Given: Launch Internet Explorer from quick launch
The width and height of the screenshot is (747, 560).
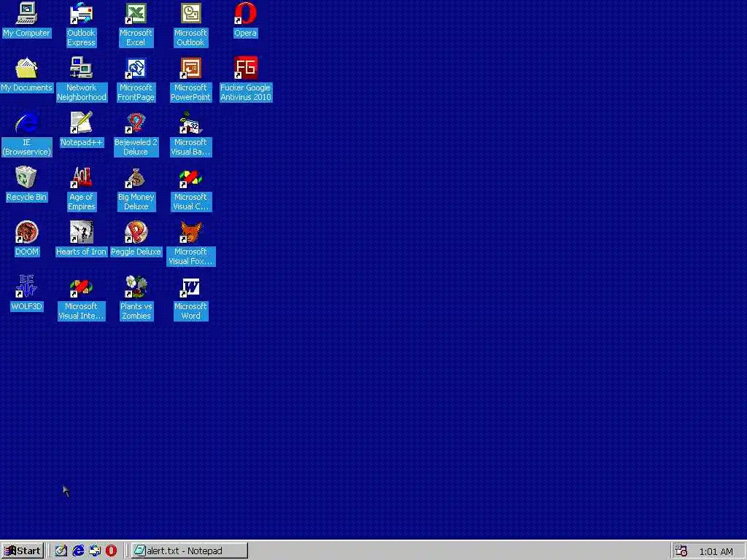Looking at the screenshot, I should (x=78, y=551).
